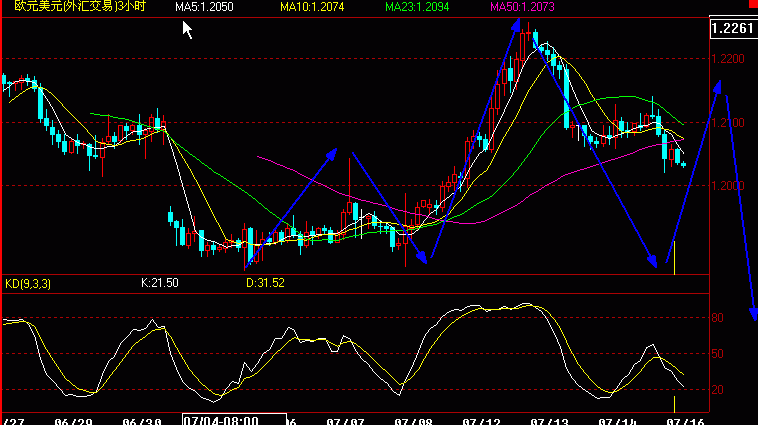The image size is (758, 425).
Task: Click the 1.2200 price axis label
Action: [x=728, y=59]
